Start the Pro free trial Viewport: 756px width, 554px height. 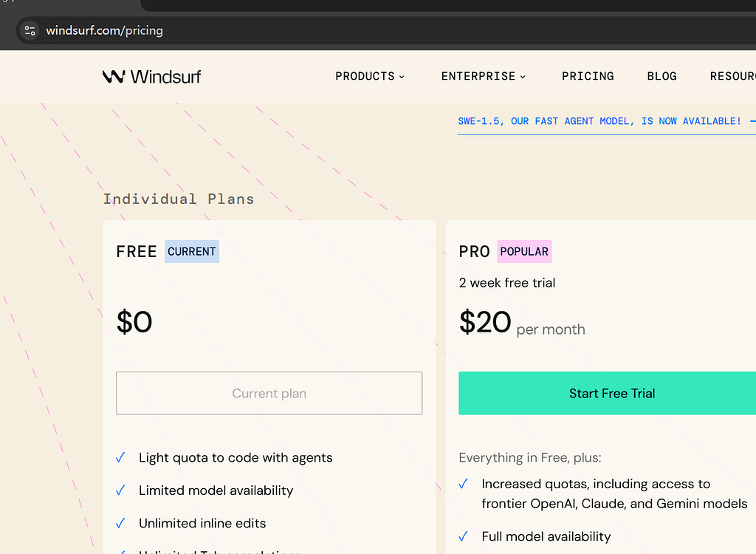607,393
